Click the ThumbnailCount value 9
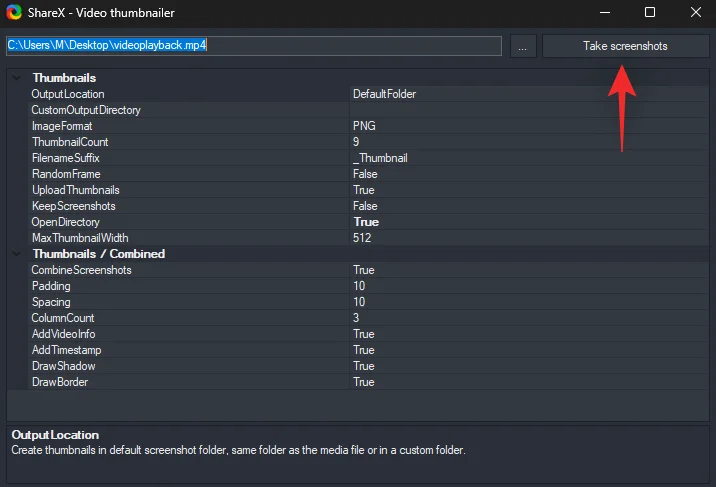716x487 pixels. click(x=528, y=142)
